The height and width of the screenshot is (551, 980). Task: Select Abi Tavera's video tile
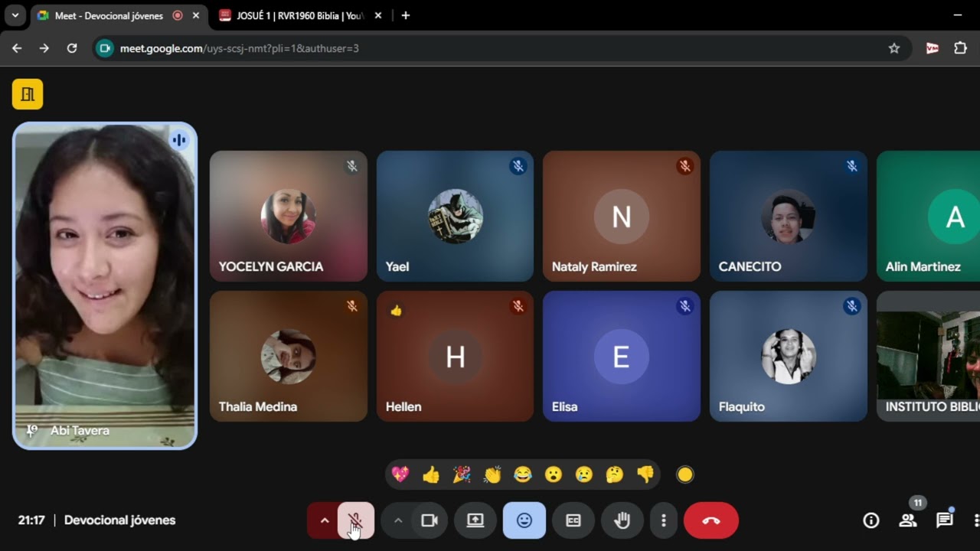(x=105, y=285)
